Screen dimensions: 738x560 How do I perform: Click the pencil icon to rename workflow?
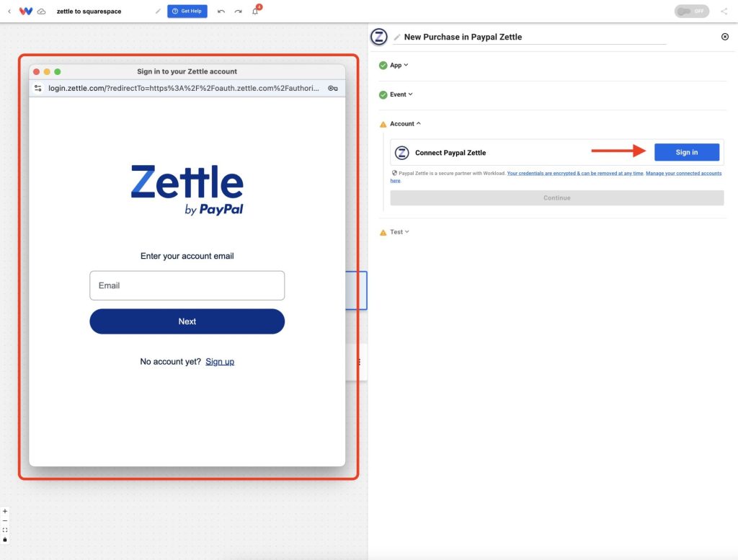point(158,12)
